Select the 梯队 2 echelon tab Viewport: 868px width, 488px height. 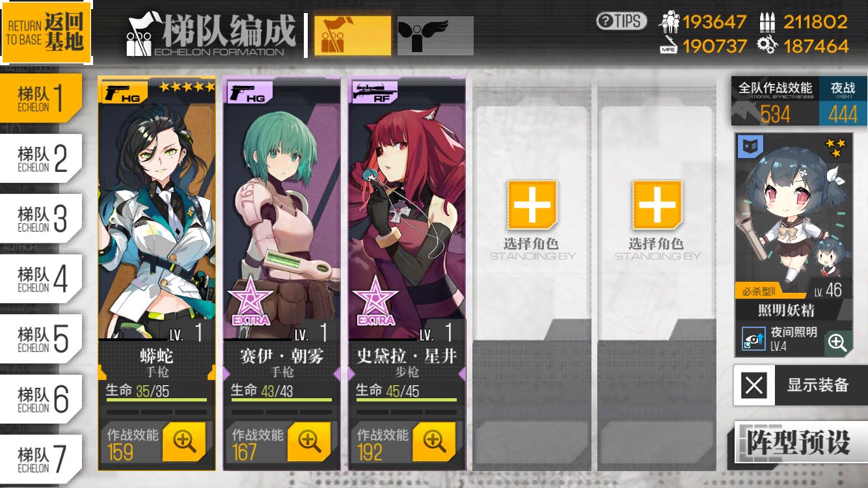coord(41,158)
